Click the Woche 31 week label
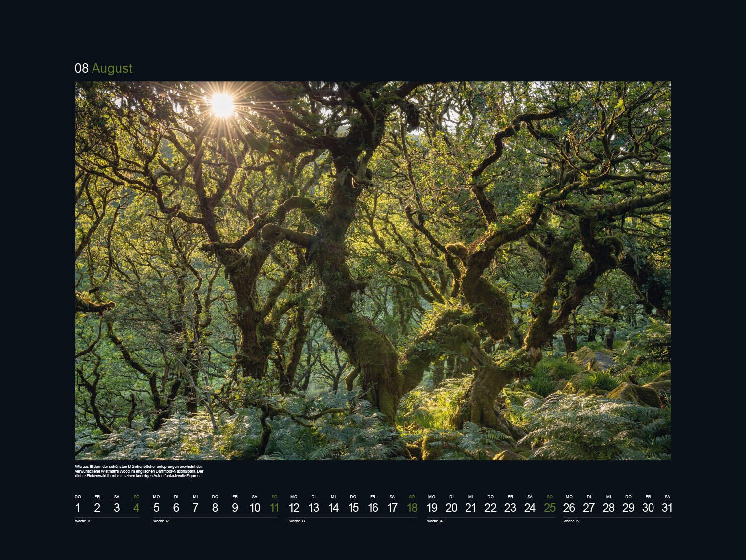Viewport: 746px width, 560px height. pyautogui.click(x=83, y=521)
